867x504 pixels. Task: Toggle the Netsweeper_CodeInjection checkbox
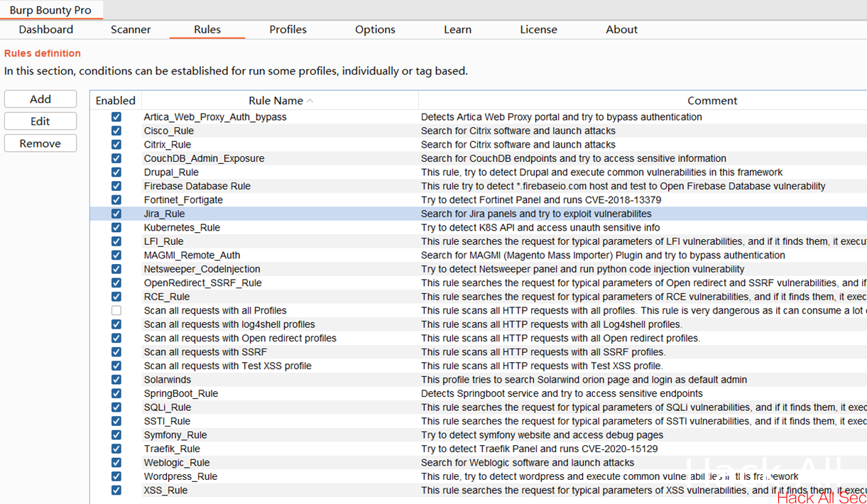point(116,269)
